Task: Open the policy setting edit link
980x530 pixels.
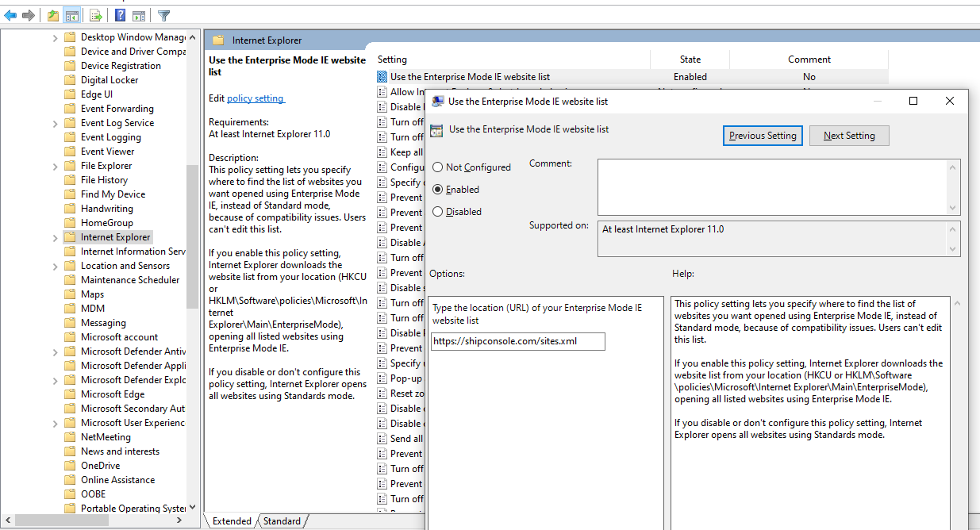Action: [255, 98]
